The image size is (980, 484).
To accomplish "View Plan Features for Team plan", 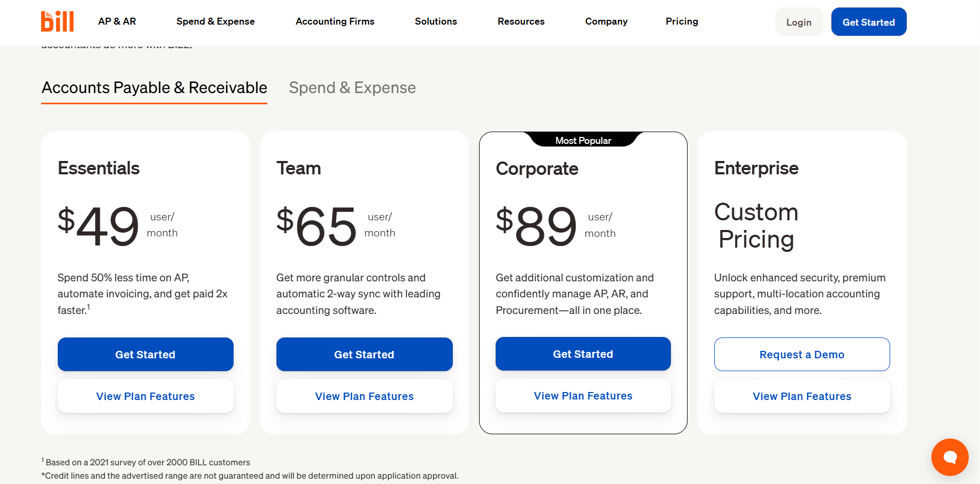I will click(x=364, y=396).
